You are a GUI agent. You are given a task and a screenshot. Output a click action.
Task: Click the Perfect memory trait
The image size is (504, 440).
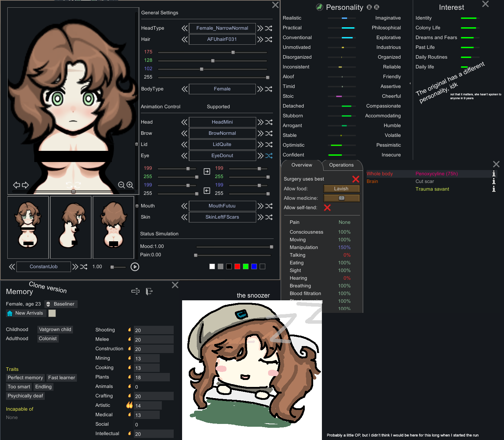tap(25, 378)
